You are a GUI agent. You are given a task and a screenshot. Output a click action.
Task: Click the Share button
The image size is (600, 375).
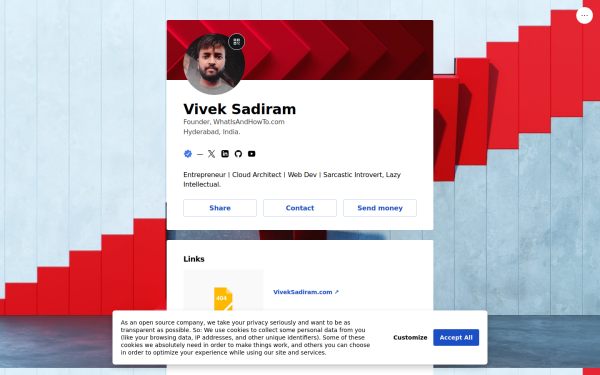pos(220,208)
